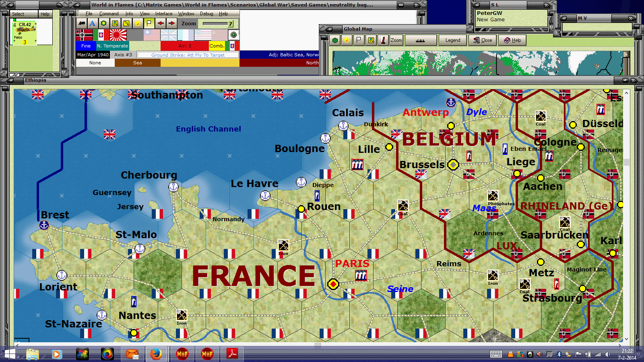Click the locomotive unit icon in main toolbar
The height and width of the screenshot is (362, 644).
click(x=82, y=23)
